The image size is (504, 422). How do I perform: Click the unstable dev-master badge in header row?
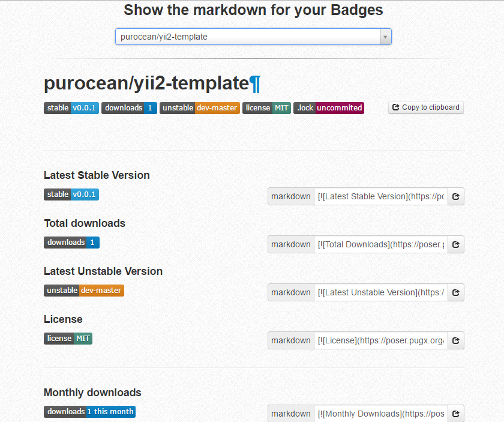click(199, 108)
